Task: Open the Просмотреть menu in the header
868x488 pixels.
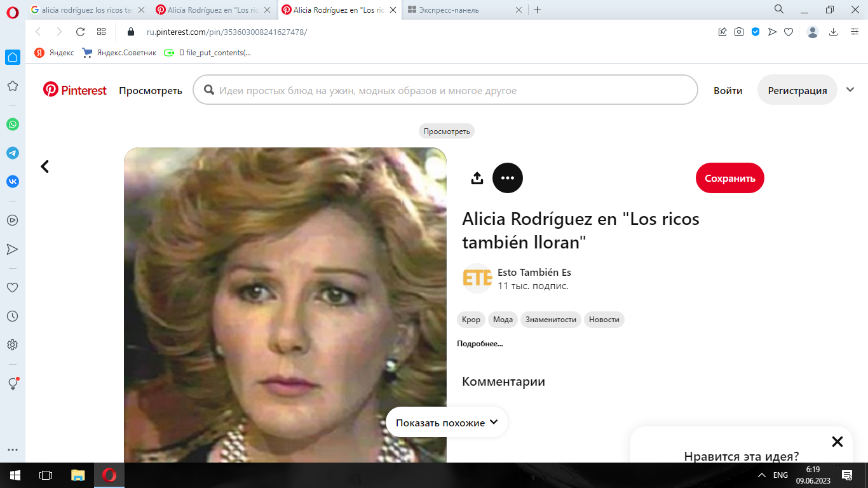Action: click(x=151, y=90)
